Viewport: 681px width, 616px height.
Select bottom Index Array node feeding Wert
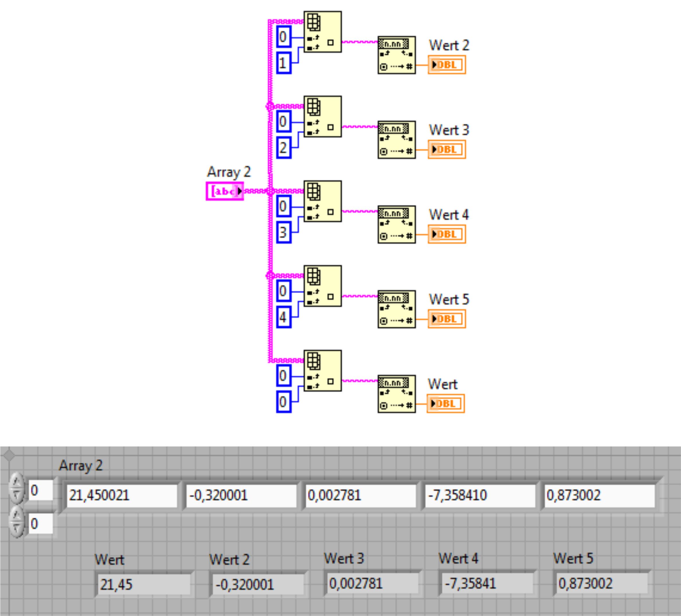322,371
